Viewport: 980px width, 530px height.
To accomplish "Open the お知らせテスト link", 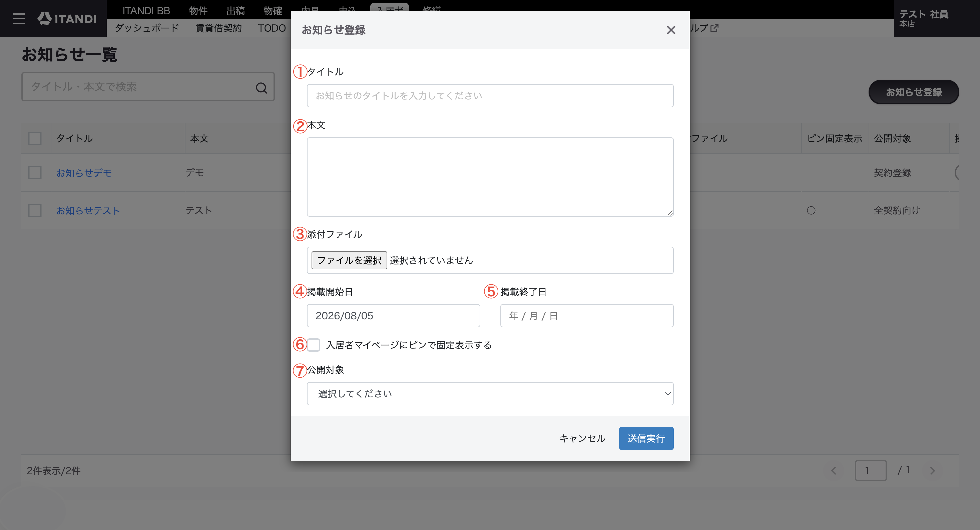I will [x=88, y=210].
